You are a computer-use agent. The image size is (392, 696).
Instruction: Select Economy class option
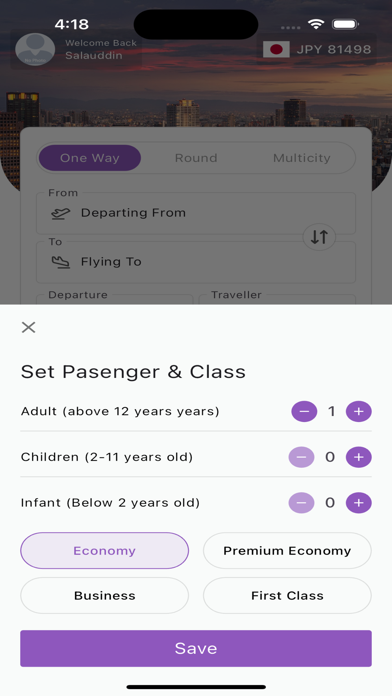pyautogui.click(x=104, y=551)
